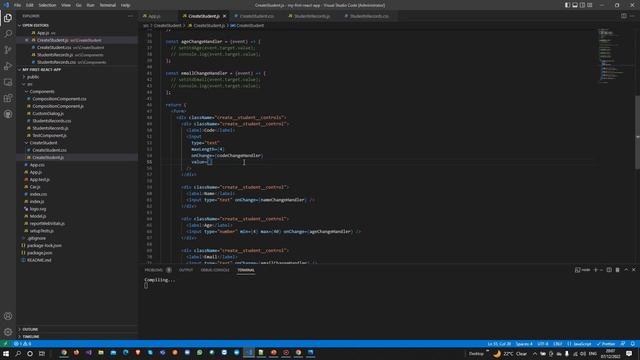
Task: Click the node terminal shell indicator
Action: click(x=582, y=270)
